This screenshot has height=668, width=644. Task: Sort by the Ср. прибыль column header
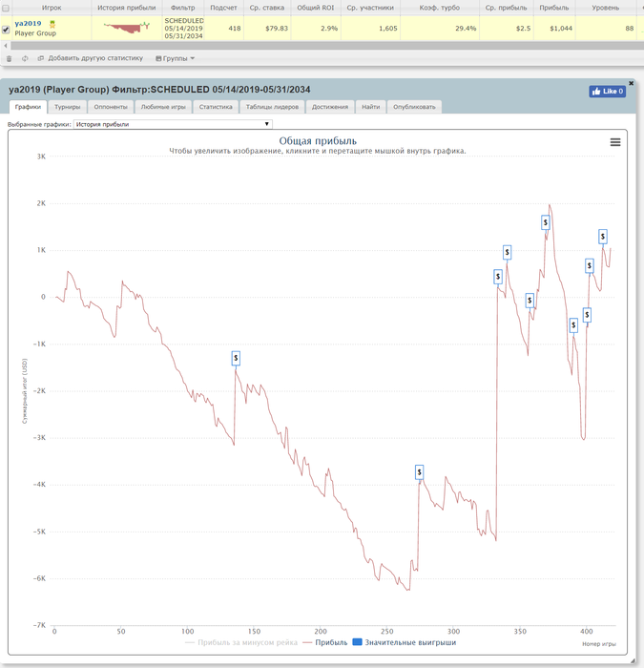[506, 8]
